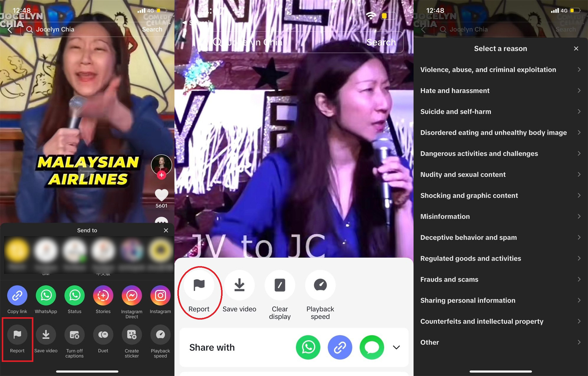Open Playback speed in light sheet
Image resolution: width=588 pixels, height=376 pixels.
point(320,285)
